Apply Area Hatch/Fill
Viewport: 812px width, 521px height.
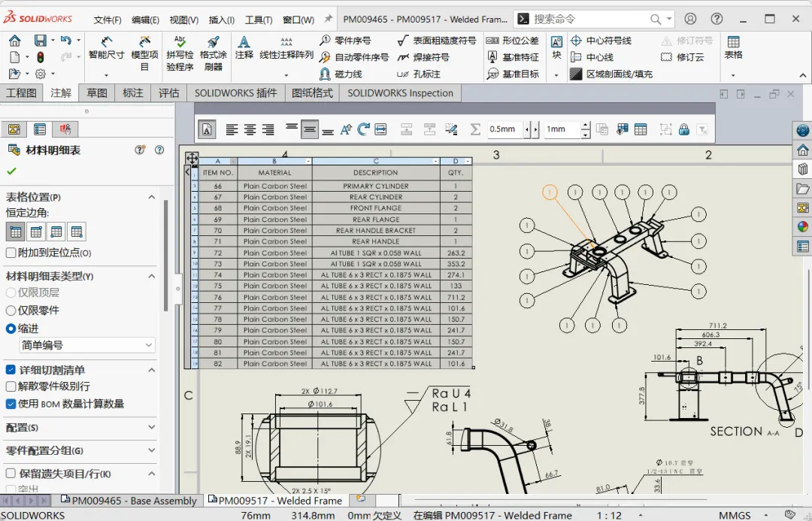[x=611, y=74]
